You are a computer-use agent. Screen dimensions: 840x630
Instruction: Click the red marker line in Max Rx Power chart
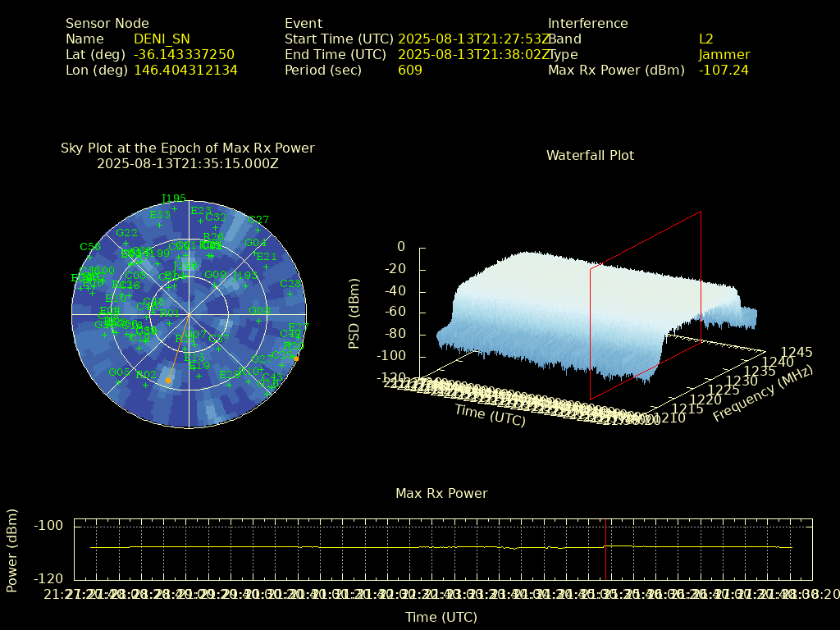tap(606, 549)
